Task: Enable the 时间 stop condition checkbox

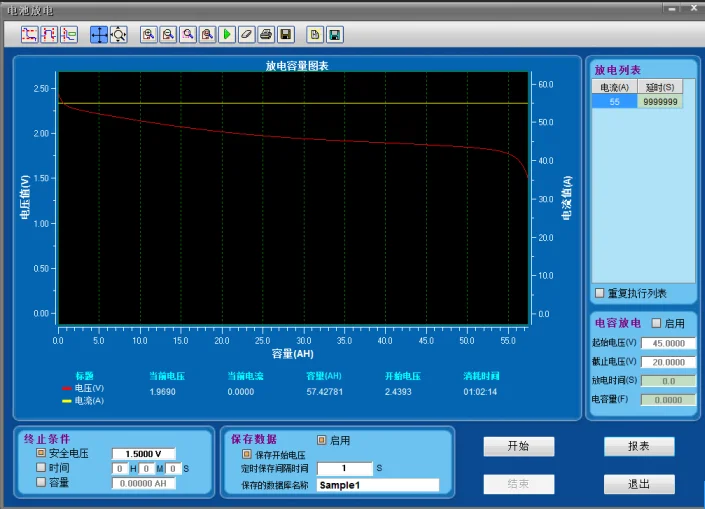Action: click(41, 468)
